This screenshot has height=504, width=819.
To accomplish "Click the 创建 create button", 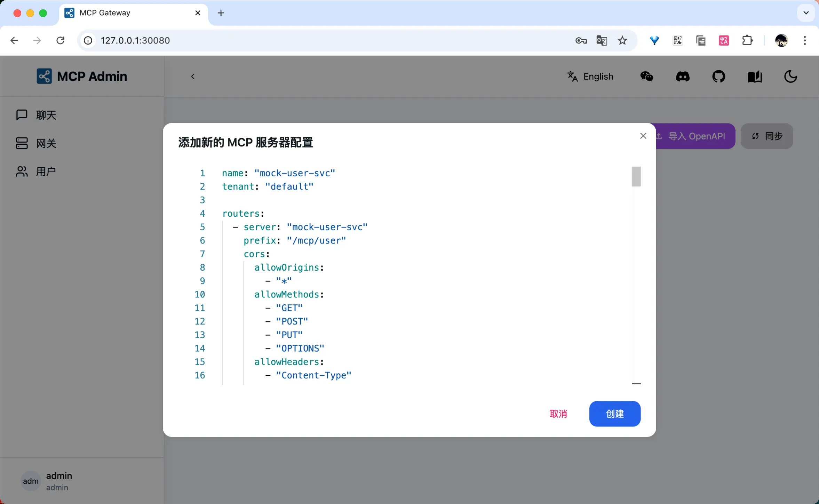I will pos(614,414).
